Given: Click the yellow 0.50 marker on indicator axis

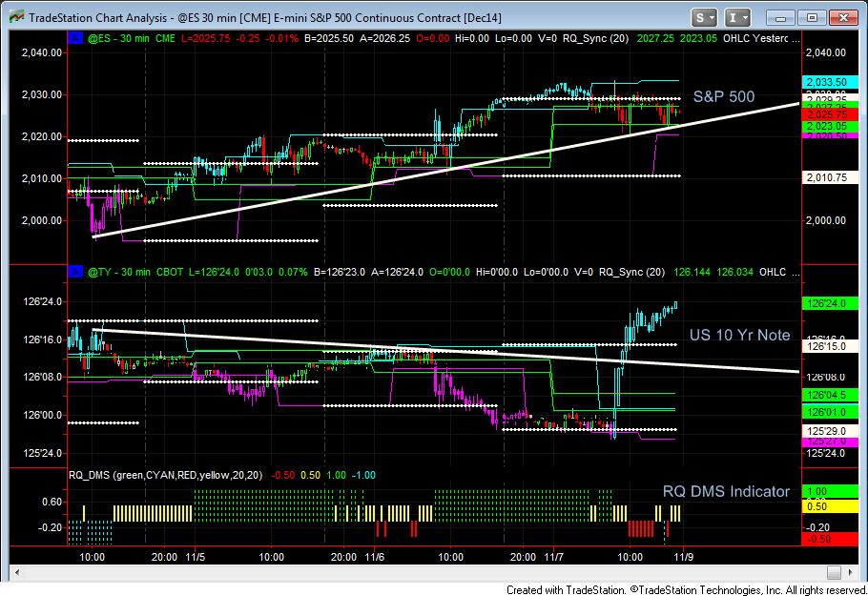Looking at the screenshot, I should (829, 506).
